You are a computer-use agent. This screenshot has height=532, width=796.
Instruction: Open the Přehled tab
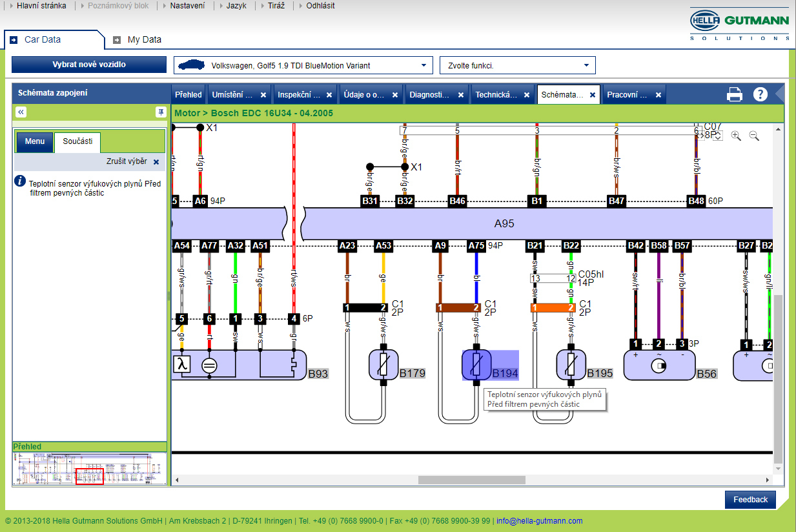[x=189, y=95]
